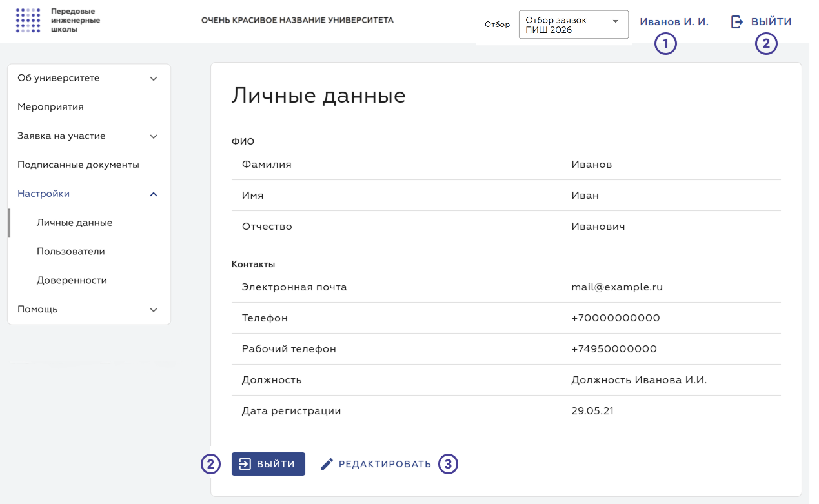Screen dimensions: 819x504
Task: Click the registration date 29.05.21
Action: 592,411
